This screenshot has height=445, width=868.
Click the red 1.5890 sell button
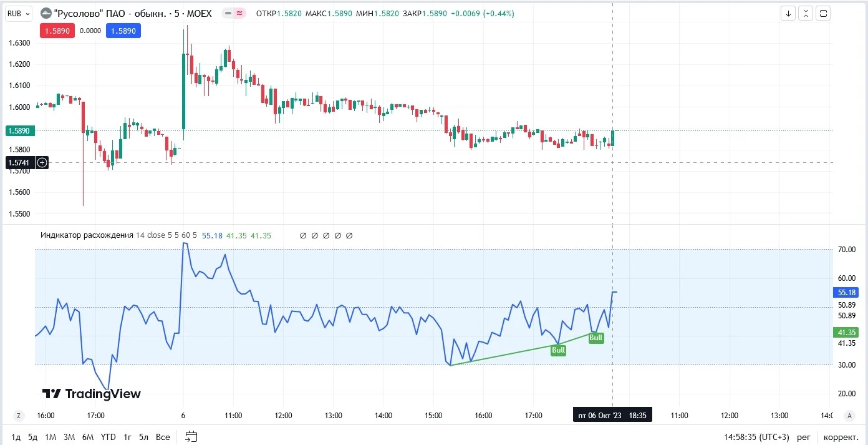[x=57, y=30]
